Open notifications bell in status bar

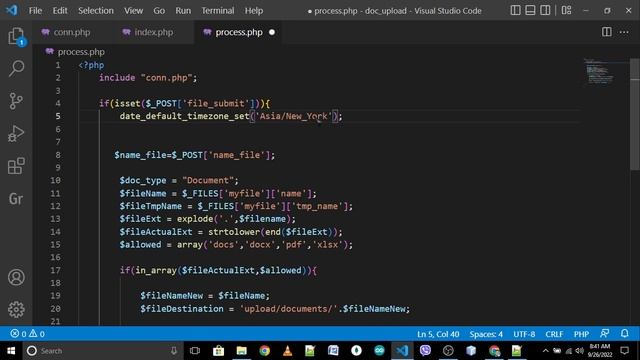tap(624, 333)
